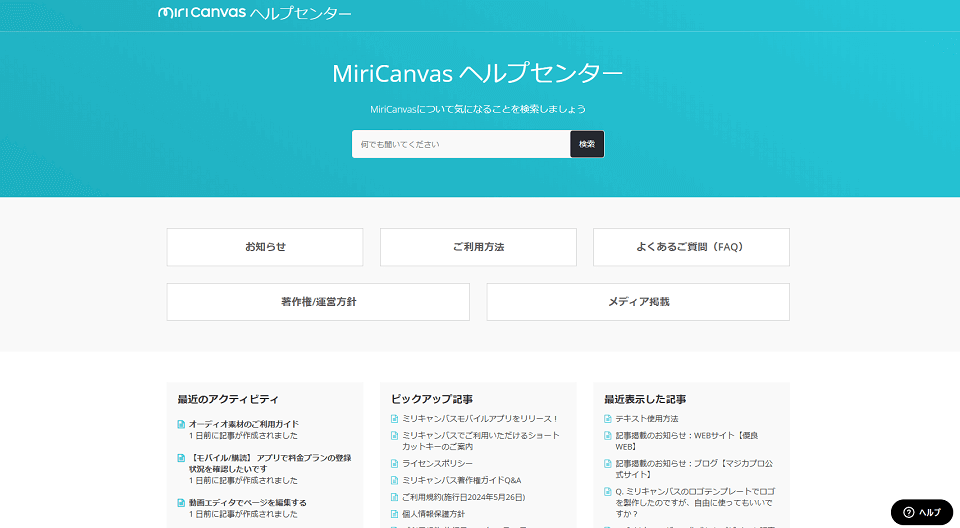Click document icon beside オーディオ素材のご利用ガイド
The image size is (960, 528).
pos(181,424)
